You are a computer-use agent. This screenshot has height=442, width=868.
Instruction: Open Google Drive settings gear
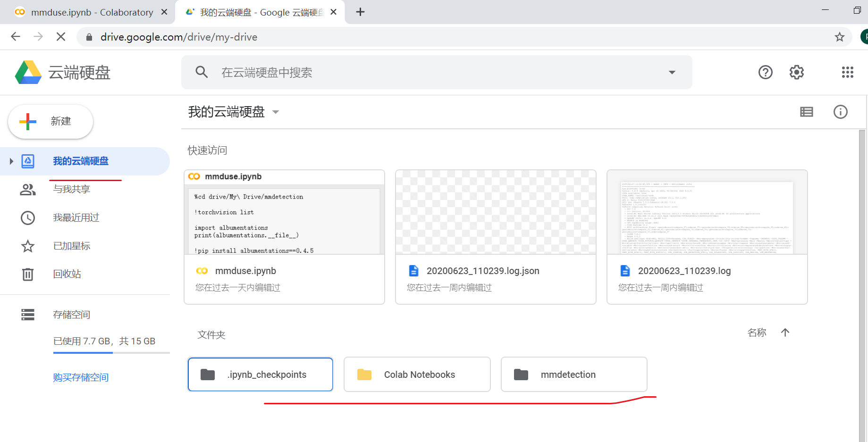coord(796,72)
